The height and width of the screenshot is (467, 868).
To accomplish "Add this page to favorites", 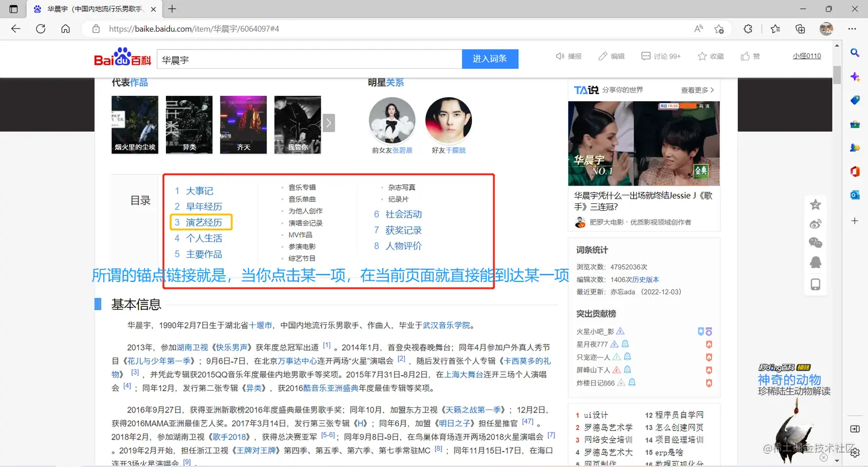I will pos(719,29).
